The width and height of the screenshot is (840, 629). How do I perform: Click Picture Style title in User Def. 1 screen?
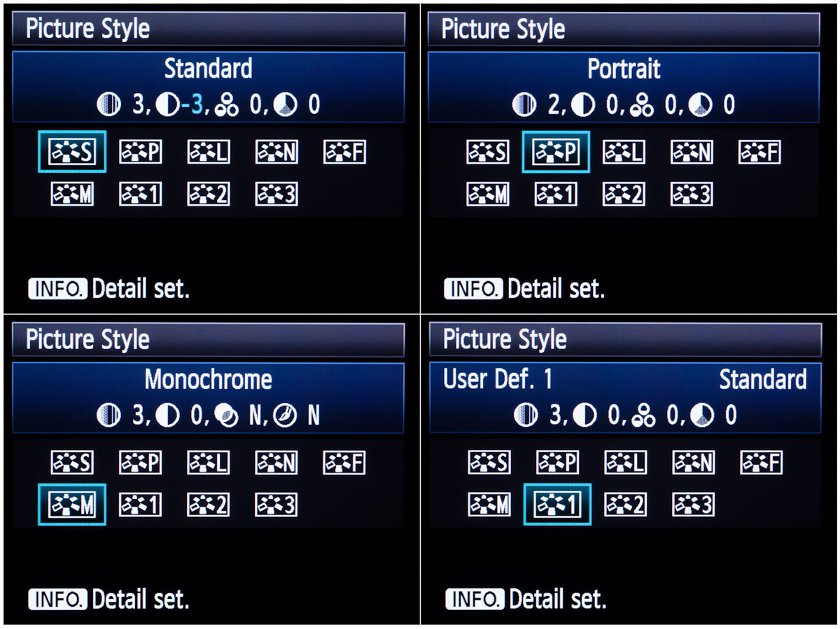[x=505, y=339]
